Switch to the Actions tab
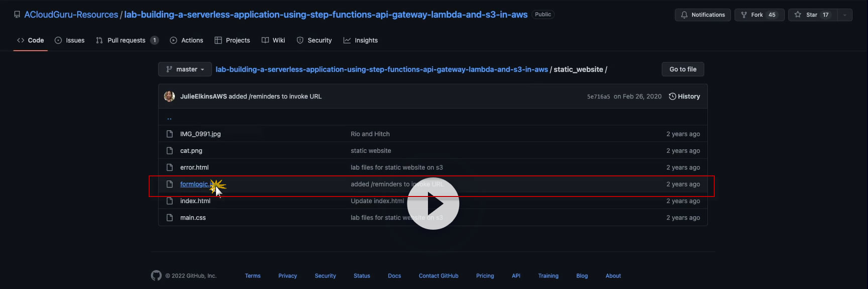 [x=186, y=40]
